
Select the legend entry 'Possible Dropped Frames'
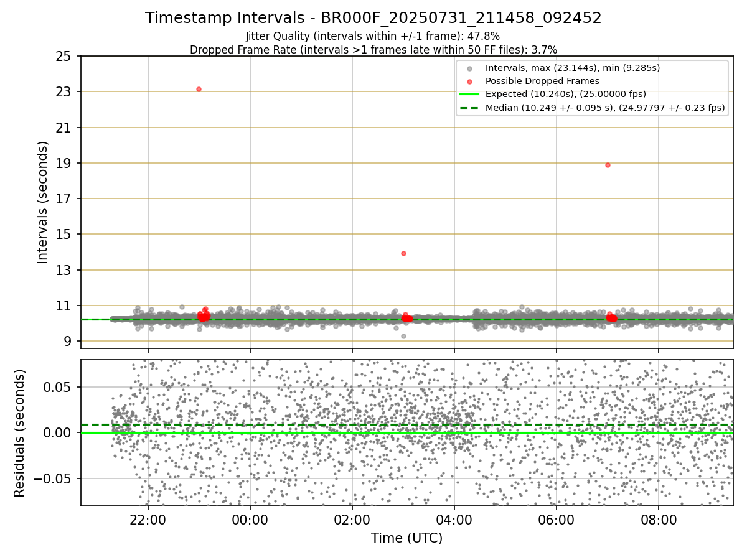(x=542, y=81)
